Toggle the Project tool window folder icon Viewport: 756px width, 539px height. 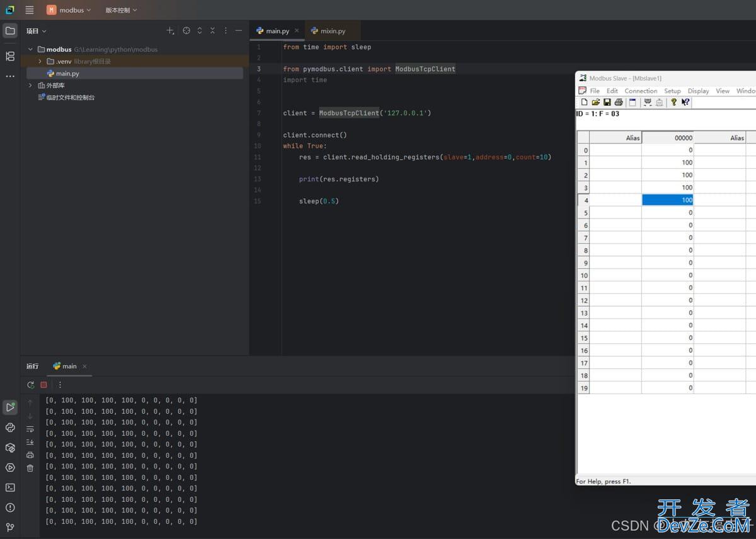point(10,30)
